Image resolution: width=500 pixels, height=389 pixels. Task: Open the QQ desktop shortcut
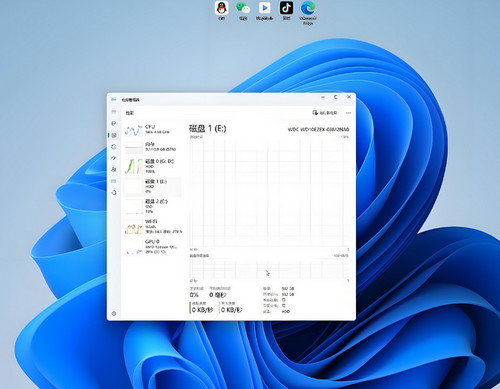point(222,10)
